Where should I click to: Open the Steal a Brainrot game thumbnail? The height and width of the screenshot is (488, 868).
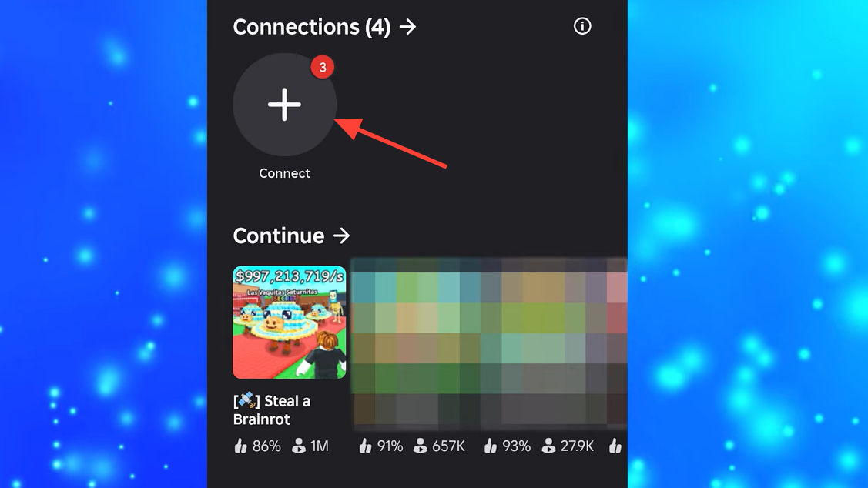pos(290,322)
